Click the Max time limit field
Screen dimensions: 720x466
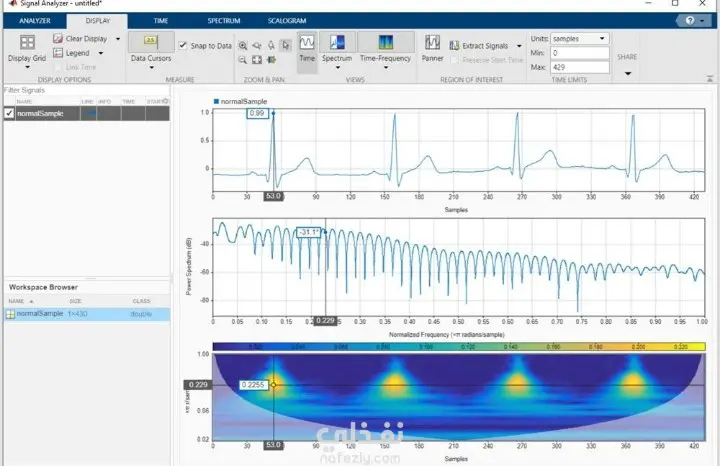click(x=580, y=67)
